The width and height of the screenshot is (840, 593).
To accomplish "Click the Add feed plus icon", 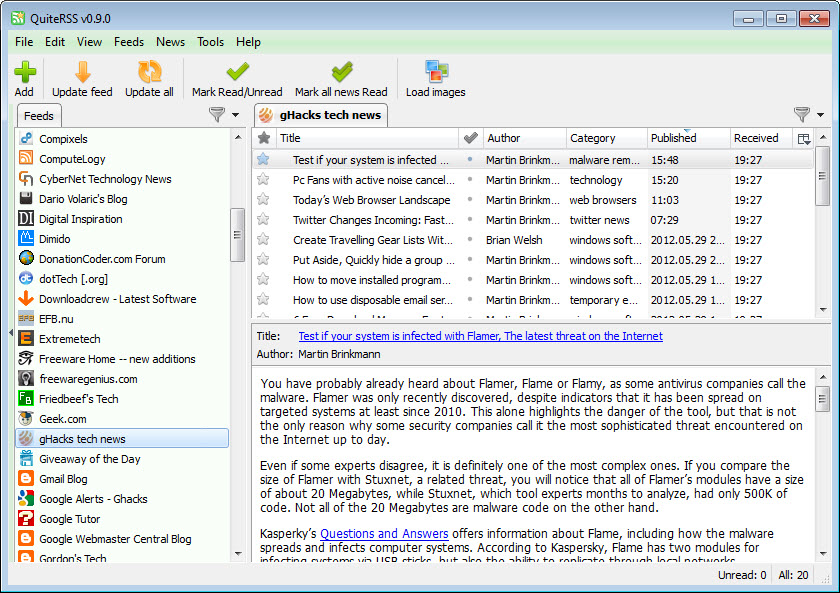I will click(x=25, y=72).
